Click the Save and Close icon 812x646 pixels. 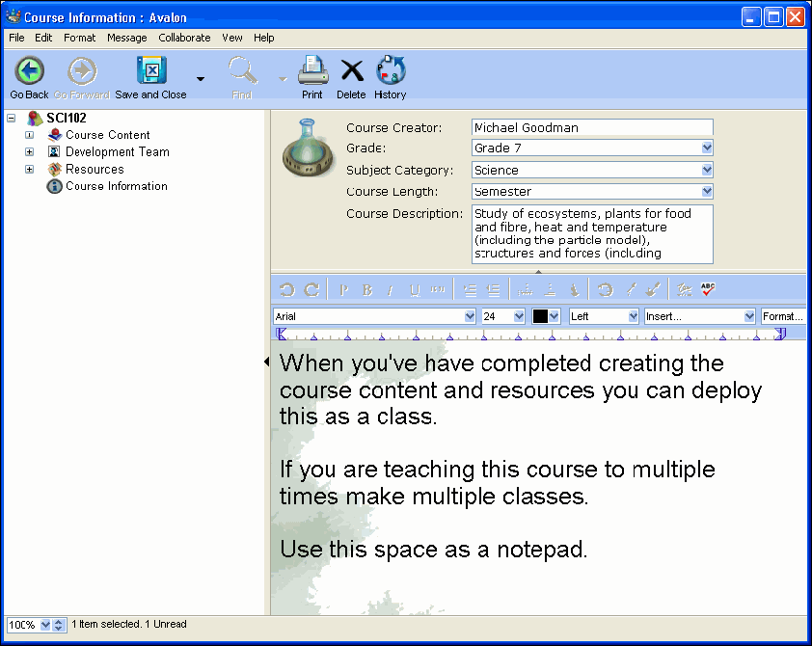click(x=151, y=71)
